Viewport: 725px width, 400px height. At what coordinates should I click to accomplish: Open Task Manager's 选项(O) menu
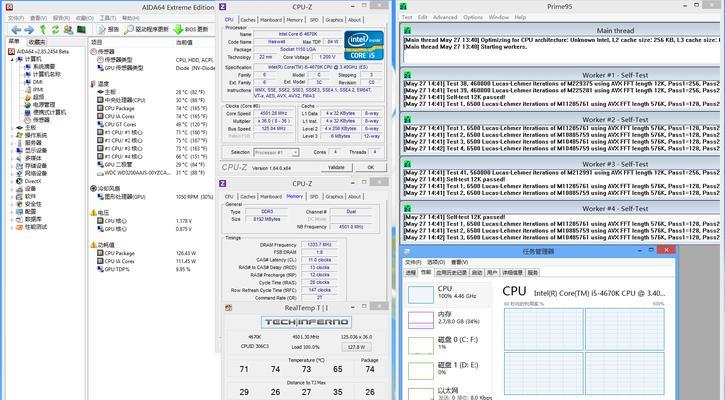pyautogui.click(x=435, y=262)
